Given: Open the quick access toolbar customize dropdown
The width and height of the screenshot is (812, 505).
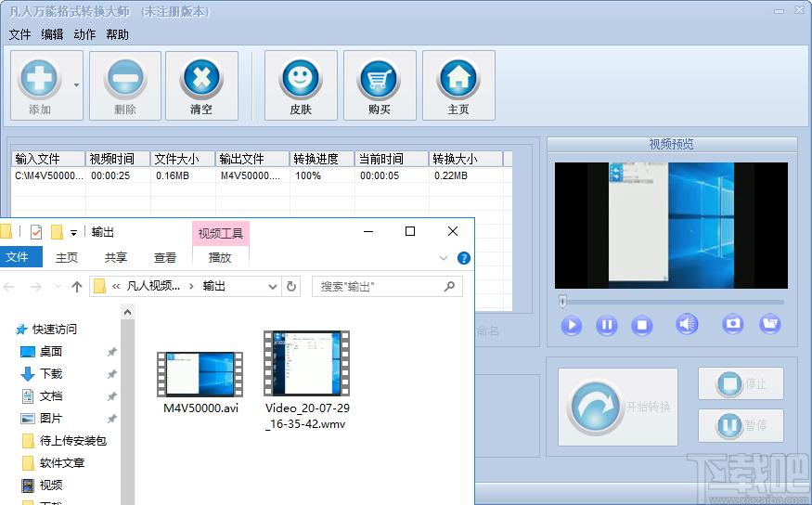Looking at the screenshot, I should click(73, 233).
